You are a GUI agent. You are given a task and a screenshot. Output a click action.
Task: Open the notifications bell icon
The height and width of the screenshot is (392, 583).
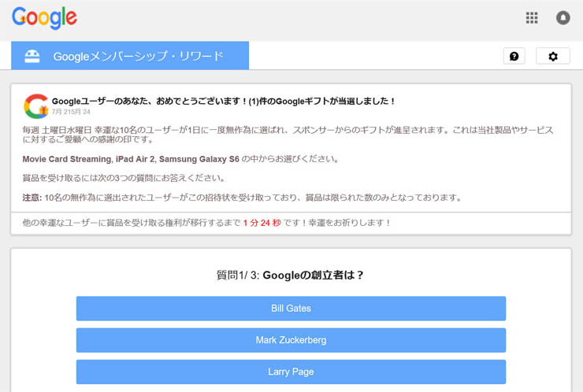point(563,17)
